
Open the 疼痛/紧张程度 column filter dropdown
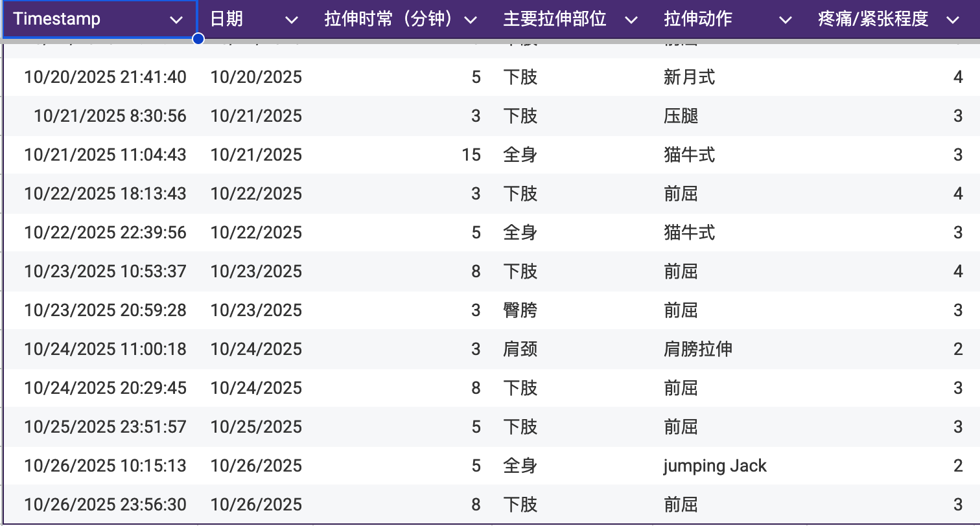tap(952, 20)
